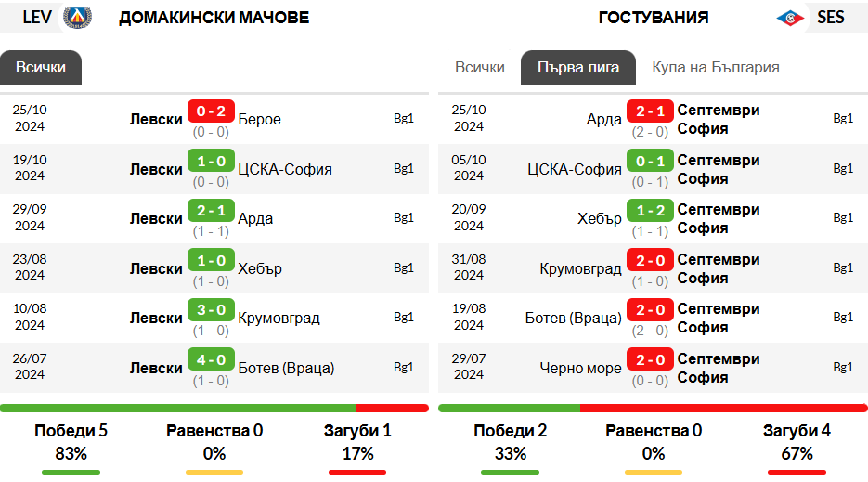Open the Крумовград home team link on right
Viewport: 868px width, 482px height.
[x=580, y=268]
